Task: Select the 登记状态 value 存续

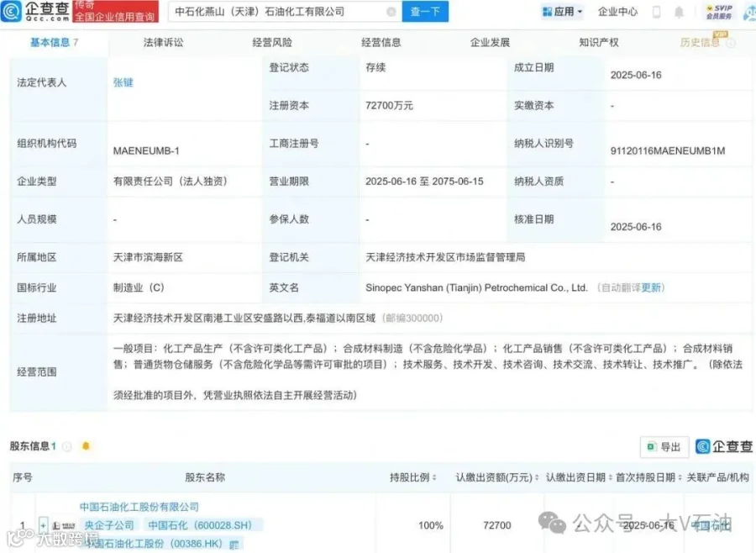Action: (x=375, y=67)
